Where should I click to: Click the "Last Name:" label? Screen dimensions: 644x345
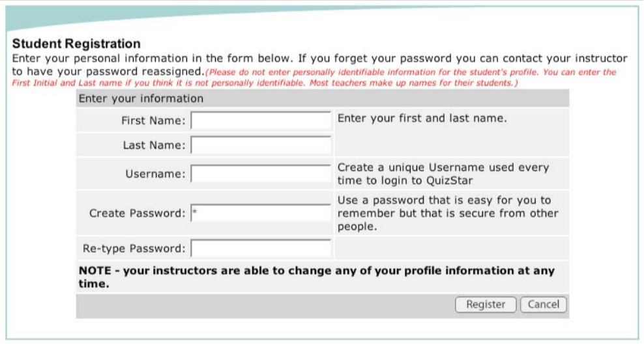(x=154, y=146)
